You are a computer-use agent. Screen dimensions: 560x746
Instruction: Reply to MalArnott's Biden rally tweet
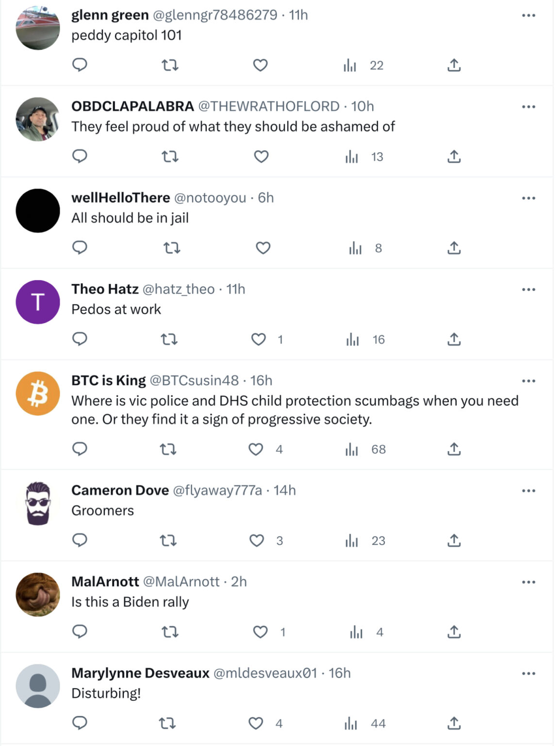tap(80, 631)
